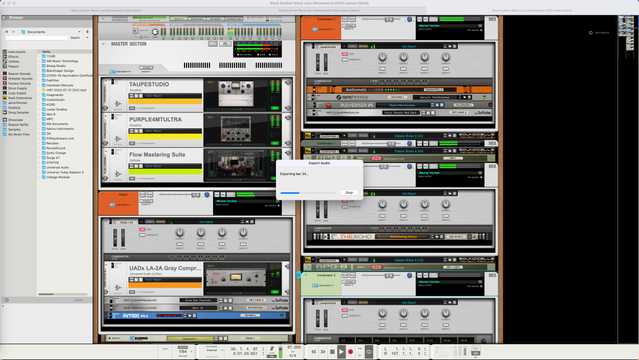Expand the AIR Music Technology folder
This screenshot has width=639, height=360.
coord(39,61)
